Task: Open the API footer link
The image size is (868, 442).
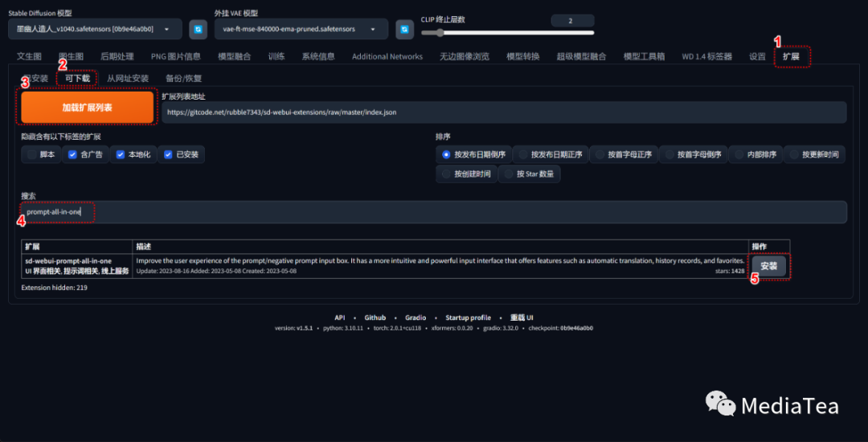Action: pos(340,317)
